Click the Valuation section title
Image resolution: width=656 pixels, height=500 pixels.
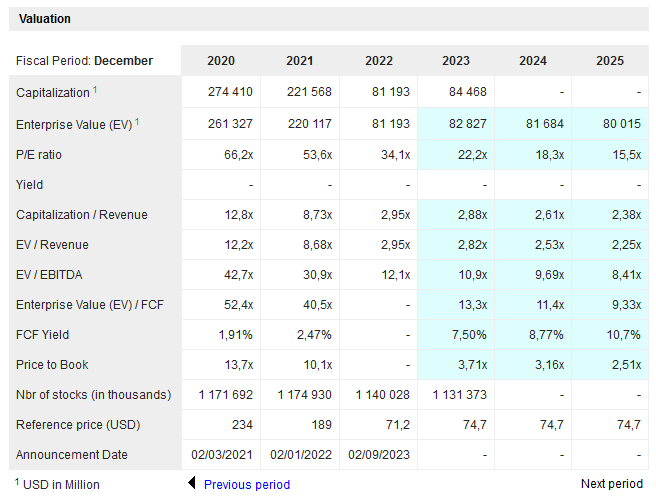45,19
